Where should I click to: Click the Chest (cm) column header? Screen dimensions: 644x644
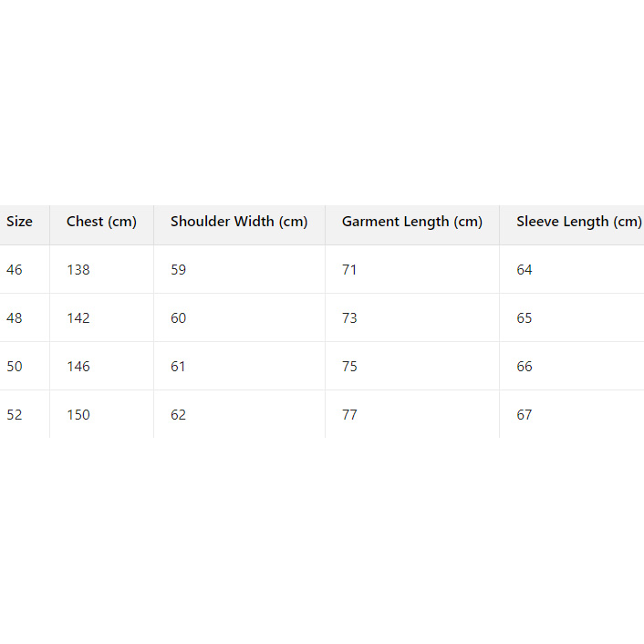tap(101, 222)
